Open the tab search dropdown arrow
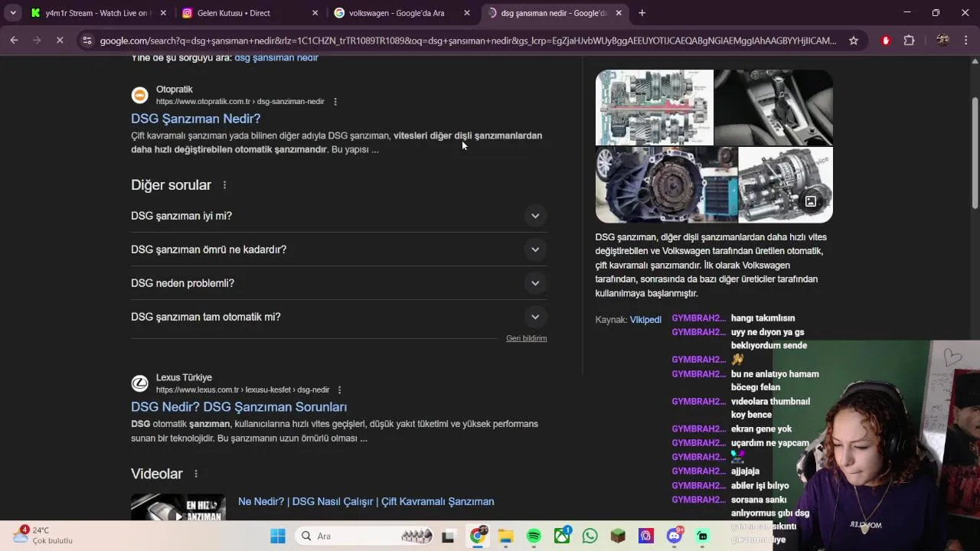This screenshot has height=551, width=980. pyautogui.click(x=13, y=13)
